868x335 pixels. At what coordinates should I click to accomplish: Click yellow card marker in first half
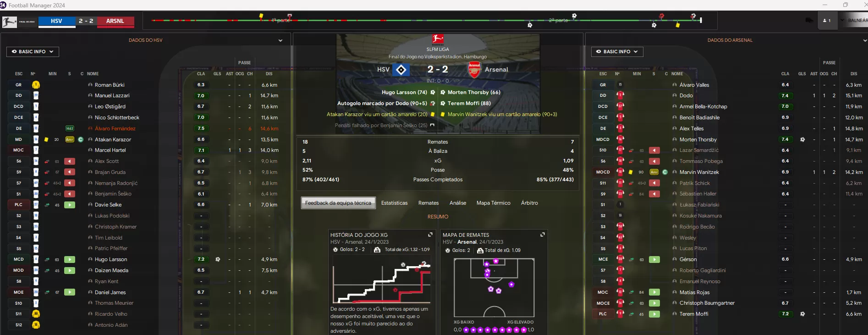pyautogui.click(x=261, y=16)
